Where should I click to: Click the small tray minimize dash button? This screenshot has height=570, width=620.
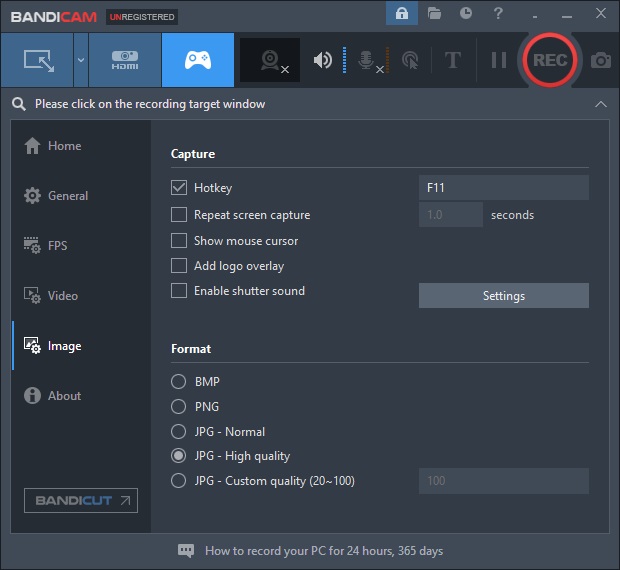(x=535, y=17)
